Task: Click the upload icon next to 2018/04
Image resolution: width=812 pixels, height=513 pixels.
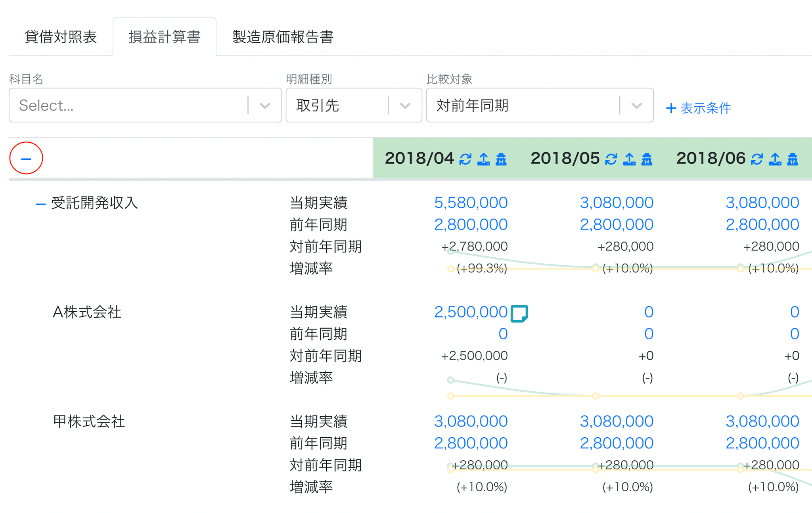Action: coord(483,159)
